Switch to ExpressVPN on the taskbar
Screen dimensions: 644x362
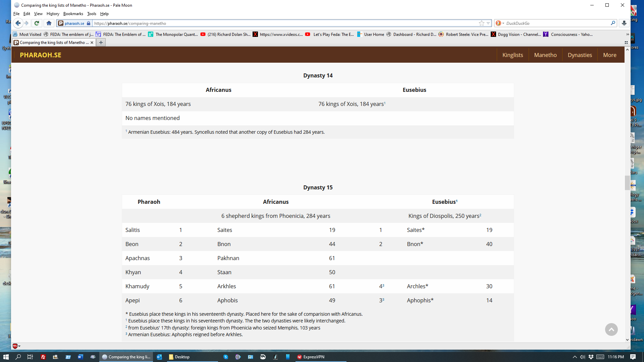320,357
